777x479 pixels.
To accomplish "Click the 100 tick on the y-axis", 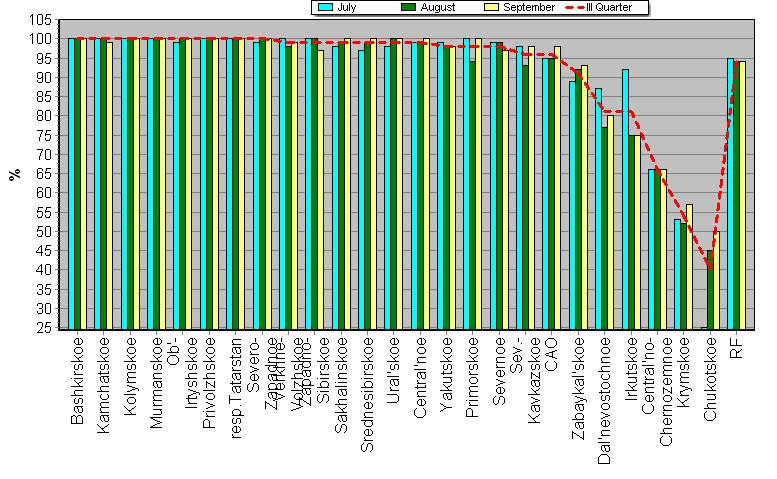I will pos(40,39).
